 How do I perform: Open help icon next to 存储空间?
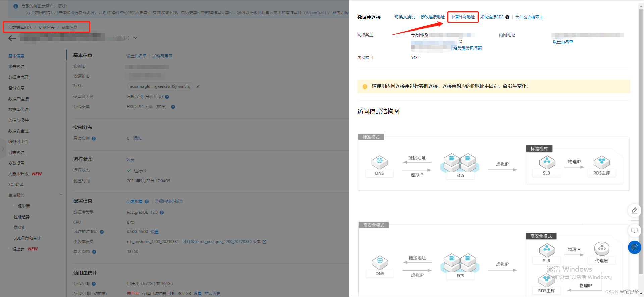pos(94,284)
